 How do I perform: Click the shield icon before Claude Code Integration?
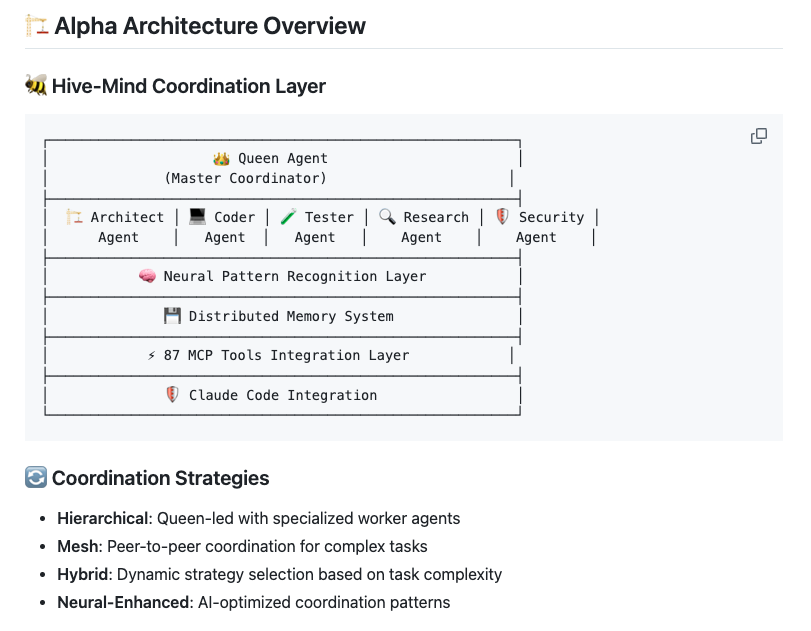pos(172,395)
